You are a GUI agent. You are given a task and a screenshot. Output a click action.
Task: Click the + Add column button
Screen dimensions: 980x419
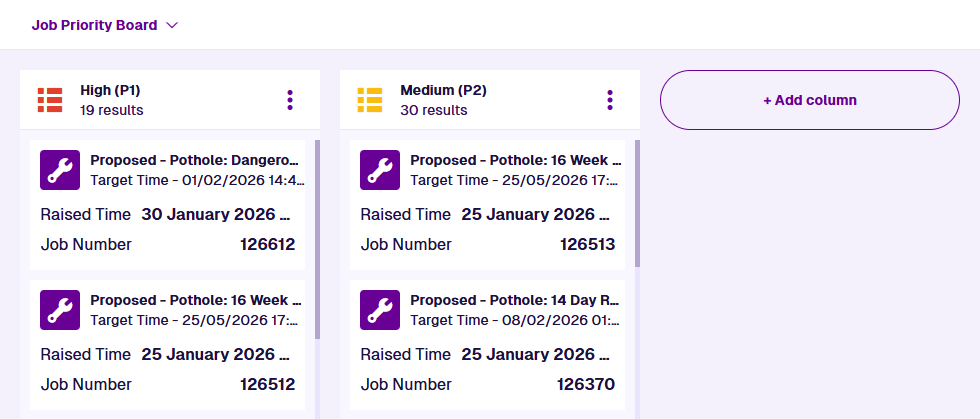coord(809,100)
